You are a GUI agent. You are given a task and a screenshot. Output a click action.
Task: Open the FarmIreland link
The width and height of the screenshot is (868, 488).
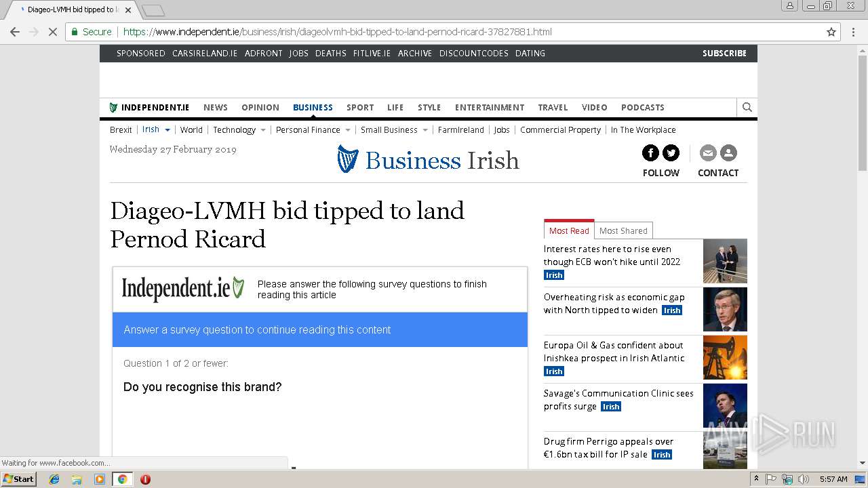point(461,130)
